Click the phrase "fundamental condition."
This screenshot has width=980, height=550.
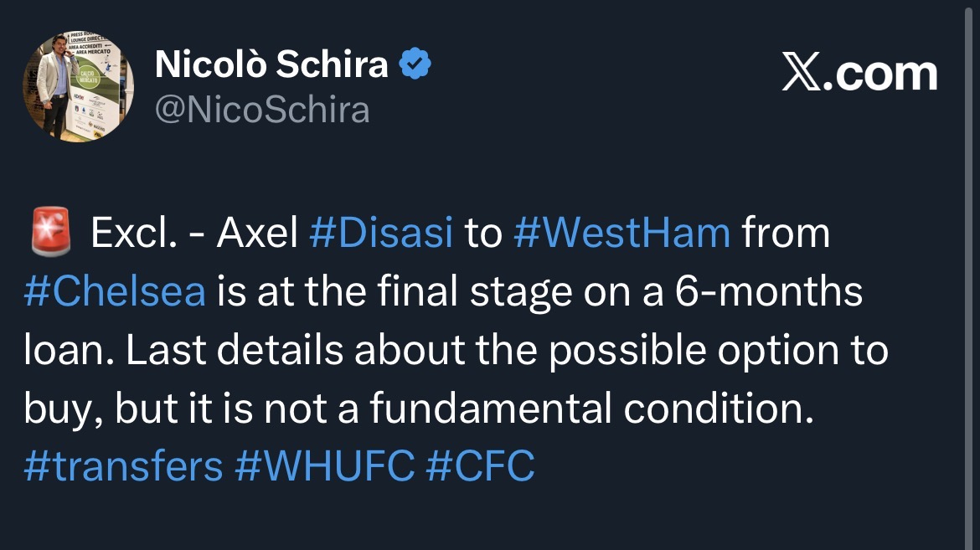click(x=591, y=409)
